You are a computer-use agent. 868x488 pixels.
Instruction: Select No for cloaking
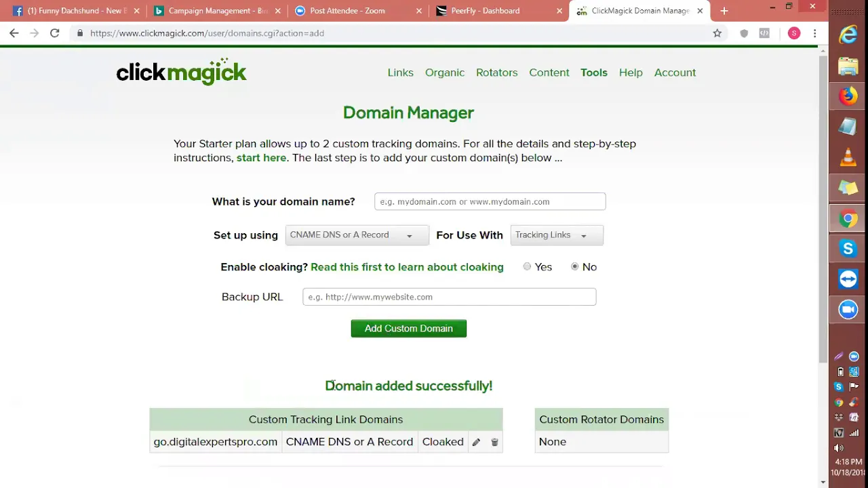pyautogui.click(x=575, y=267)
